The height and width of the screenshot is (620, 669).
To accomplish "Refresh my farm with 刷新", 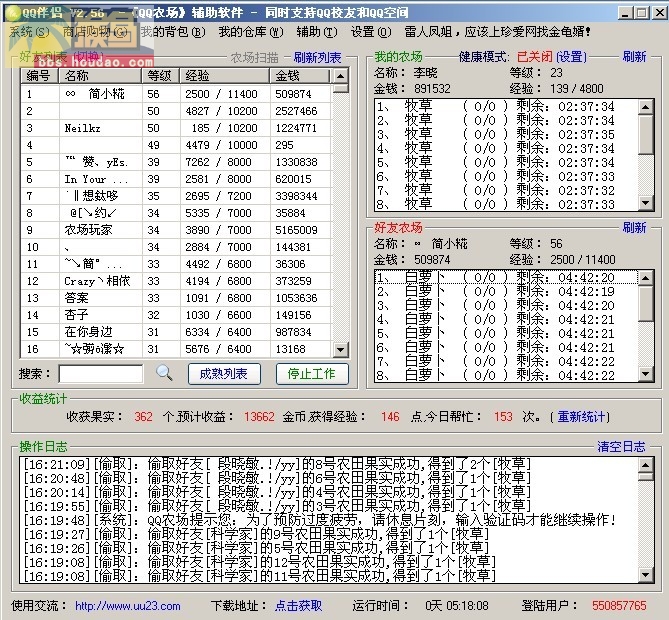I will tap(634, 56).
